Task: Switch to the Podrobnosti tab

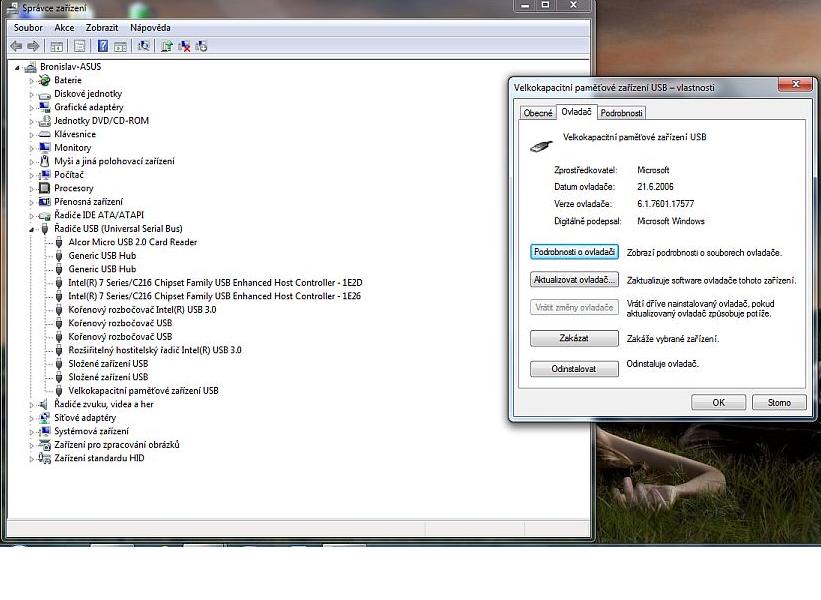Action: [622, 113]
